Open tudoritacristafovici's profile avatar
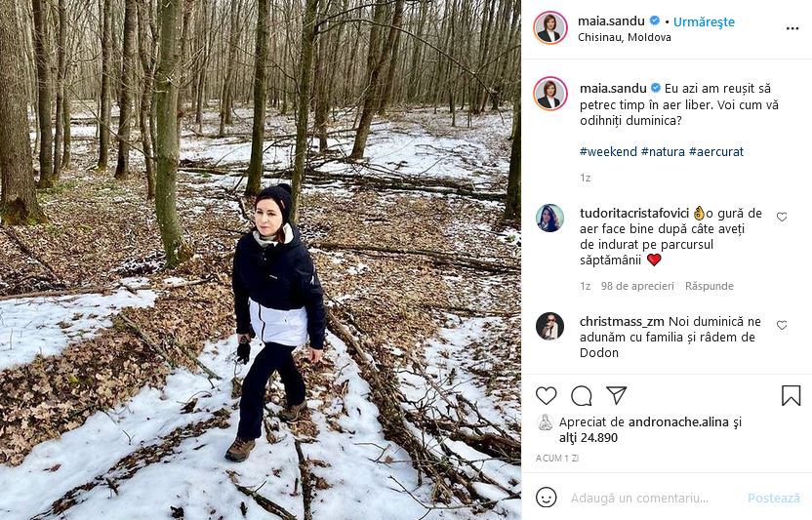The image size is (812, 520). point(549,218)
